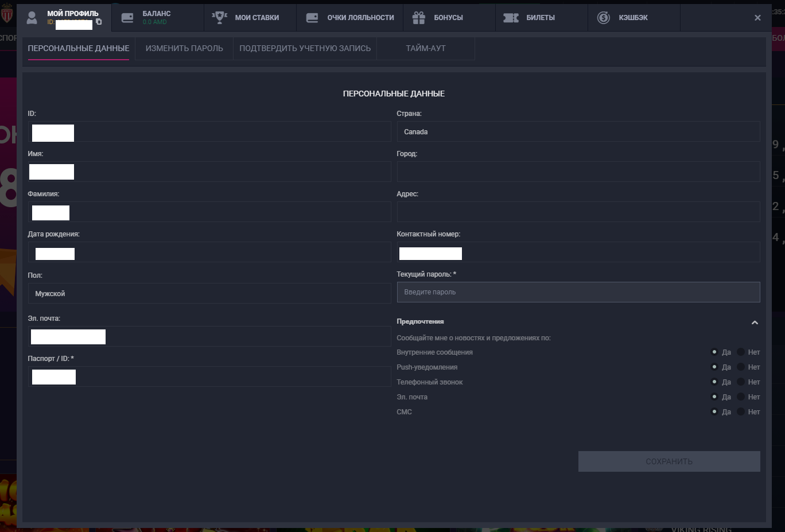Open the КЭШБЭК section

click(x=634, y=18)
